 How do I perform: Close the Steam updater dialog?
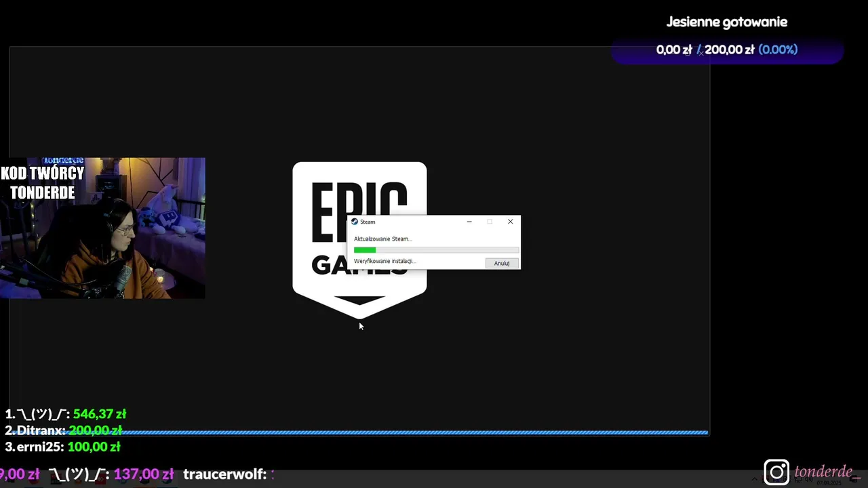tap(511, 222)
